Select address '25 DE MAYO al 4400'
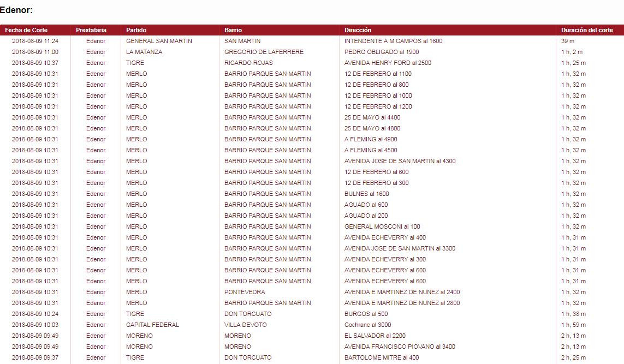 [372, 117]
